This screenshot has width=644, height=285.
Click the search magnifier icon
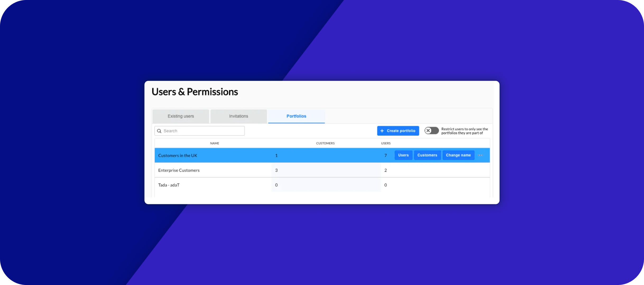159,131
